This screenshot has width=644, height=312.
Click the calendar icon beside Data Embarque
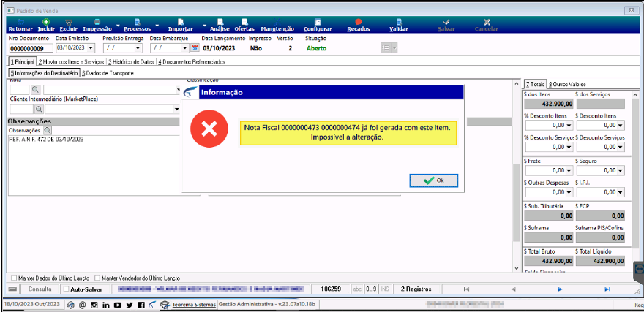pyautogui.click(x=195, y=48)
